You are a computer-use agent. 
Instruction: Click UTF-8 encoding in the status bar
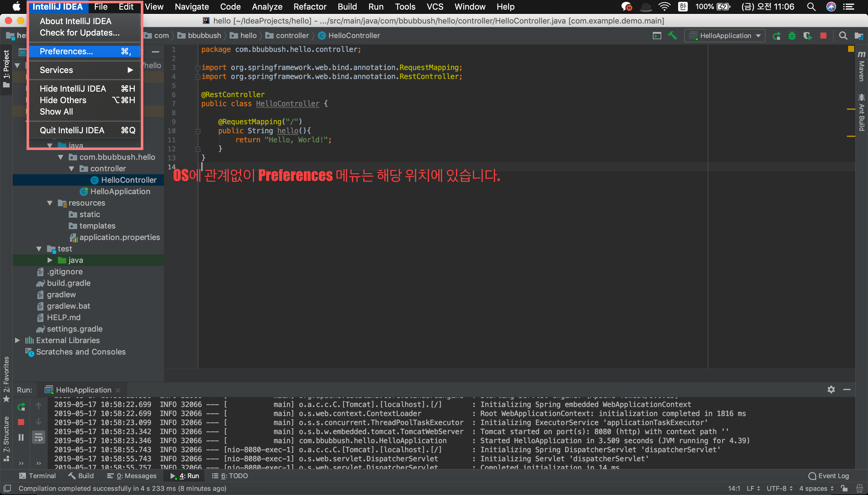[777, 488]
